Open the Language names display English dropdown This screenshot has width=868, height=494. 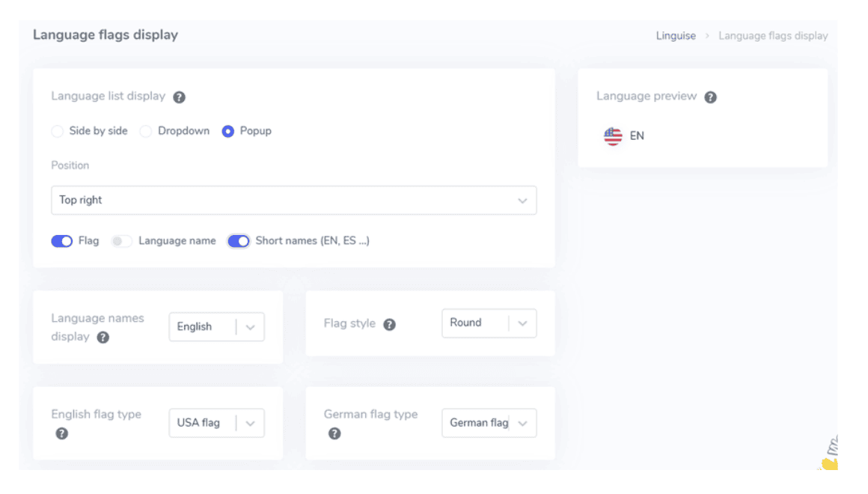coord(216,327)
